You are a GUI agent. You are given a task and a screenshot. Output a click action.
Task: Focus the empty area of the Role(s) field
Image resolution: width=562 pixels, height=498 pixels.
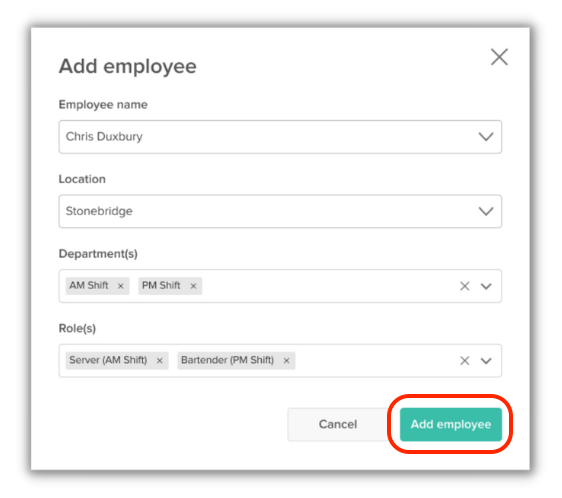pyautogui.click(x=376, y=361)
